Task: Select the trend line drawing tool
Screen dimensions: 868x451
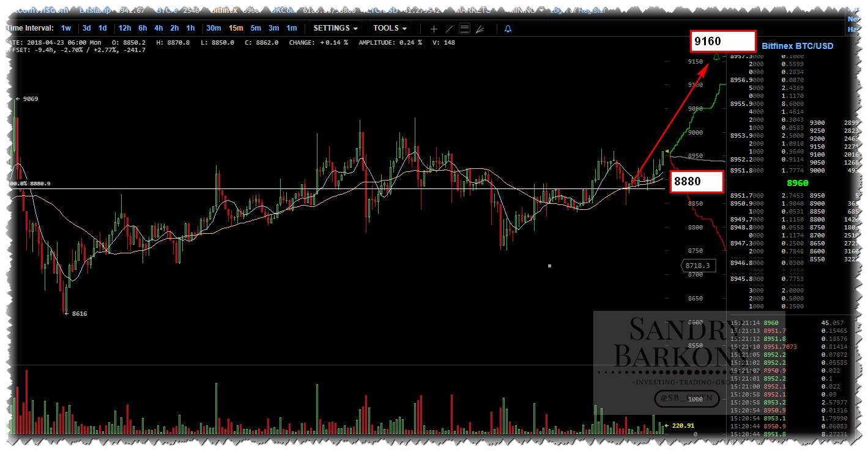Action: pyautogui.click(x=450, y=29)
